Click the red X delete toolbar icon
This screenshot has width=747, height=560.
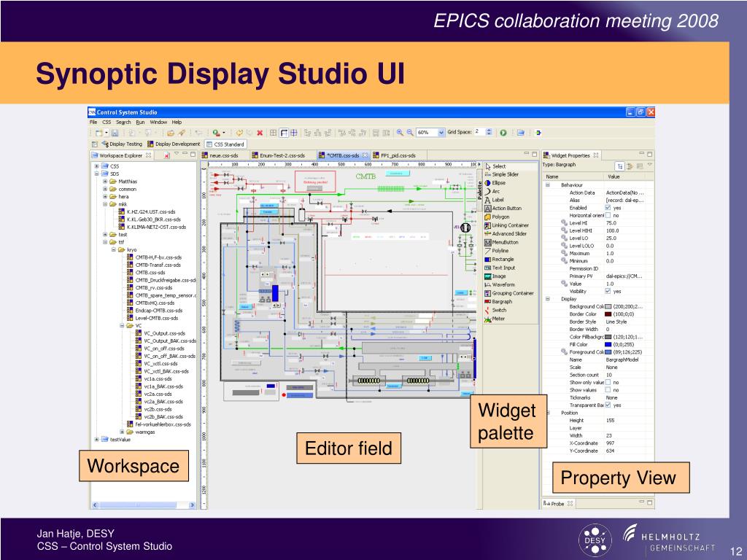[x=260, y=133]
